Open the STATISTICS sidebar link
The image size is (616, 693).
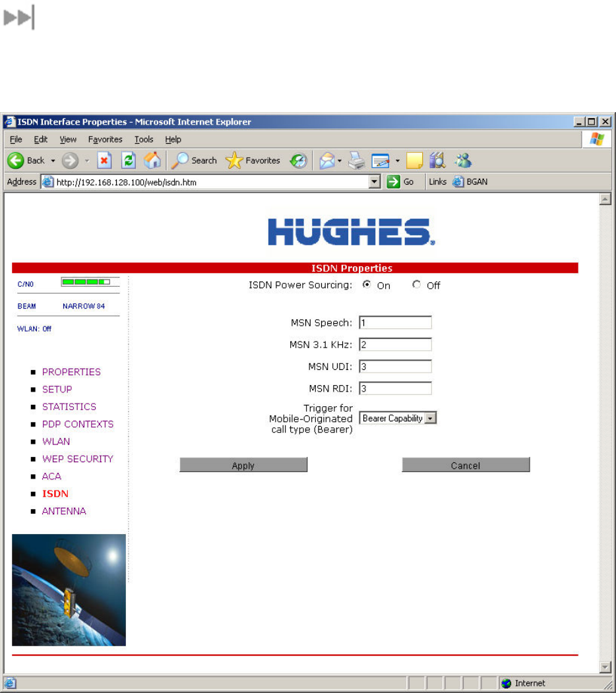69,407
